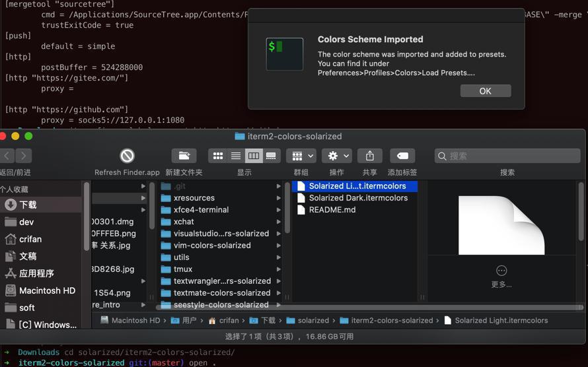The height and width of the screenshot is (367, 588).
Task: Select the seestyle-colors-solarized folder
Action: pos(221,305)
